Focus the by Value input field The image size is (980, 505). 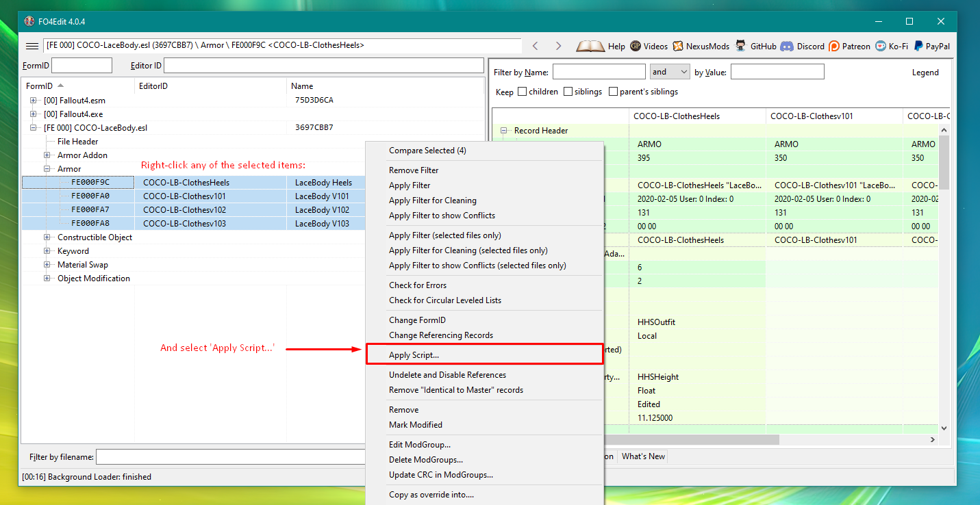777,72
